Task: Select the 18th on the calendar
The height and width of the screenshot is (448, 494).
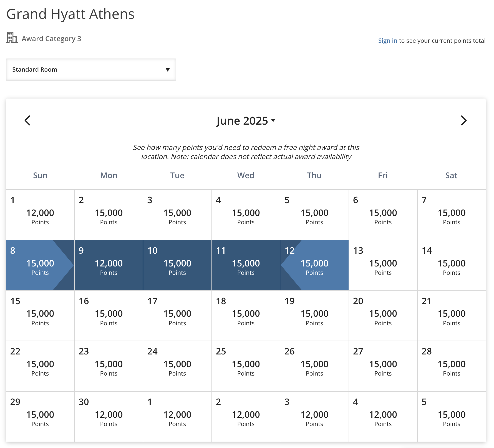Action: (x=246, y=316)
